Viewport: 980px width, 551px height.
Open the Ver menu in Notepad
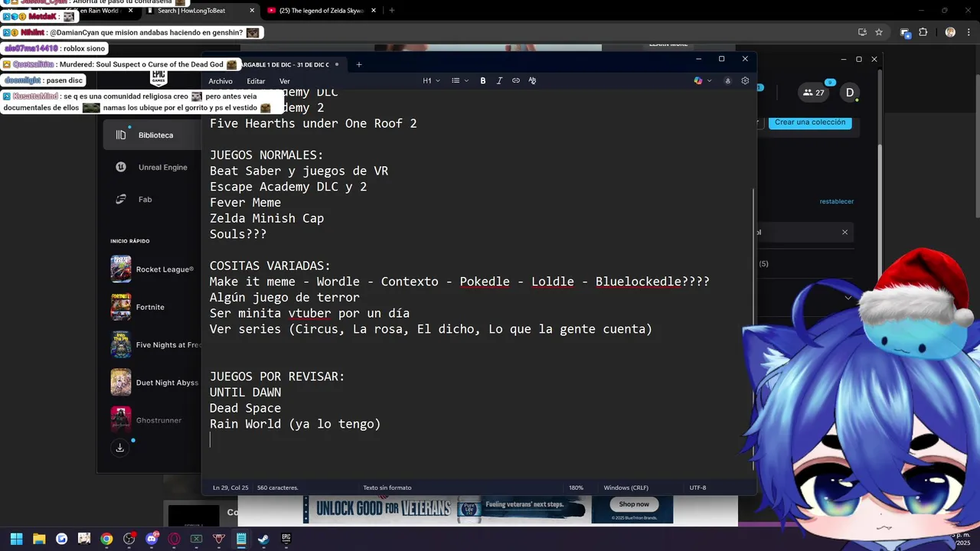[x=285, y=81]
